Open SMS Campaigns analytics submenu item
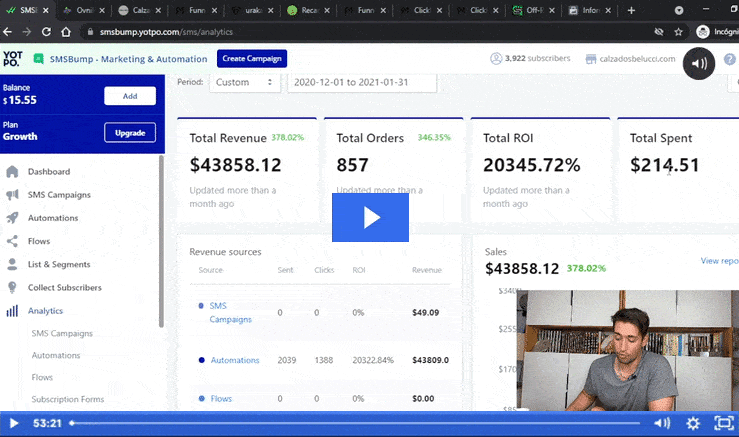Screen dimensions: 739x437 click(62, 333)
